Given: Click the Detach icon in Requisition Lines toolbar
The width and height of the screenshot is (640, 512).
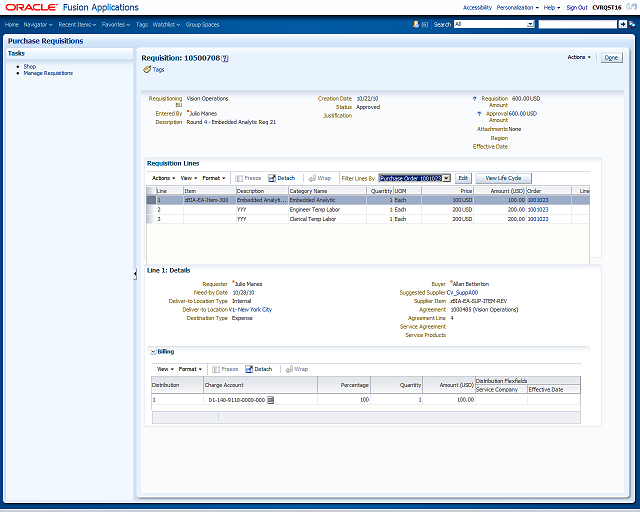Looking at the screenshot, I should (x=272, y=178).
